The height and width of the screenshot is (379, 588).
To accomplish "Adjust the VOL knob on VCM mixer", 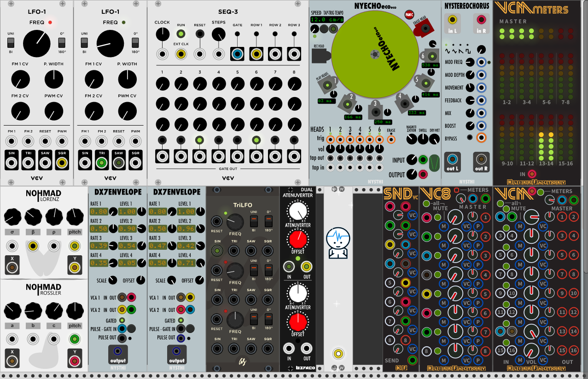I will click(x=532, y=351).
